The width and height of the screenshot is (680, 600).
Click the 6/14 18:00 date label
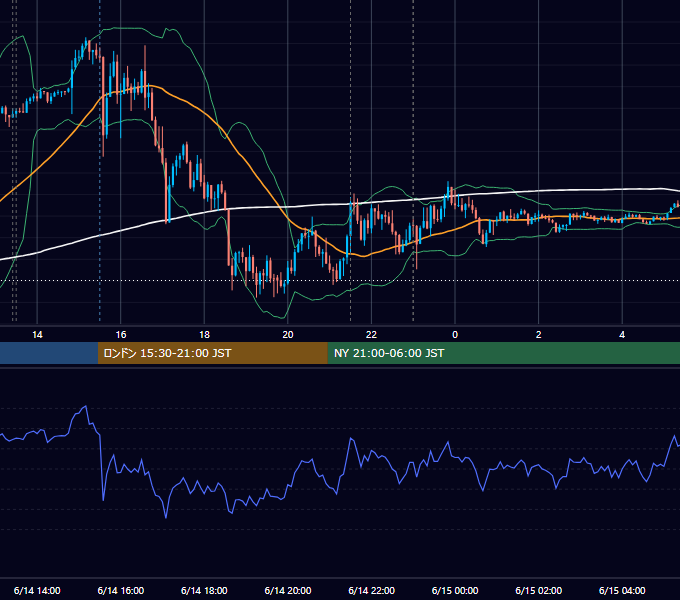(204, 590)
